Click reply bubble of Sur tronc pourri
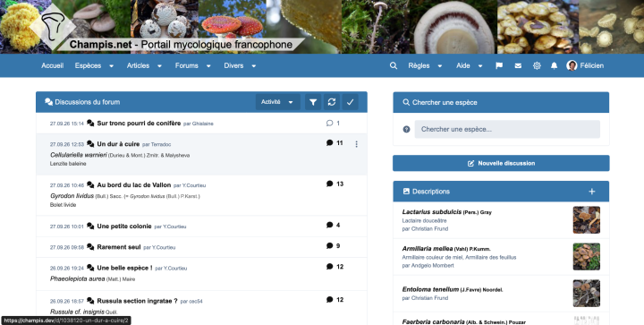Viewport: 644px width, 325px height. coord(329,123)
